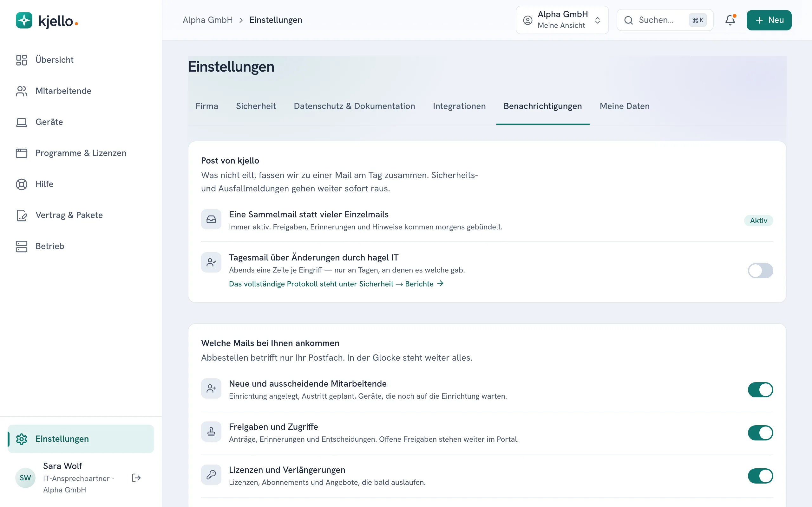Open Betrieb server icon in sidebar
Image resolution: width=812 pixels, height=507 pixels.
pos(22,246)
